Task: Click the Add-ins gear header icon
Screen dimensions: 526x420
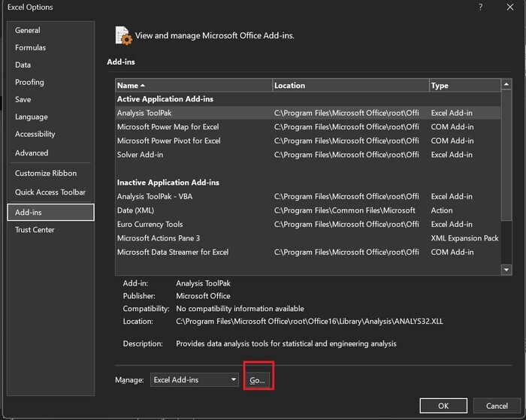Action: tap(123, 35)
